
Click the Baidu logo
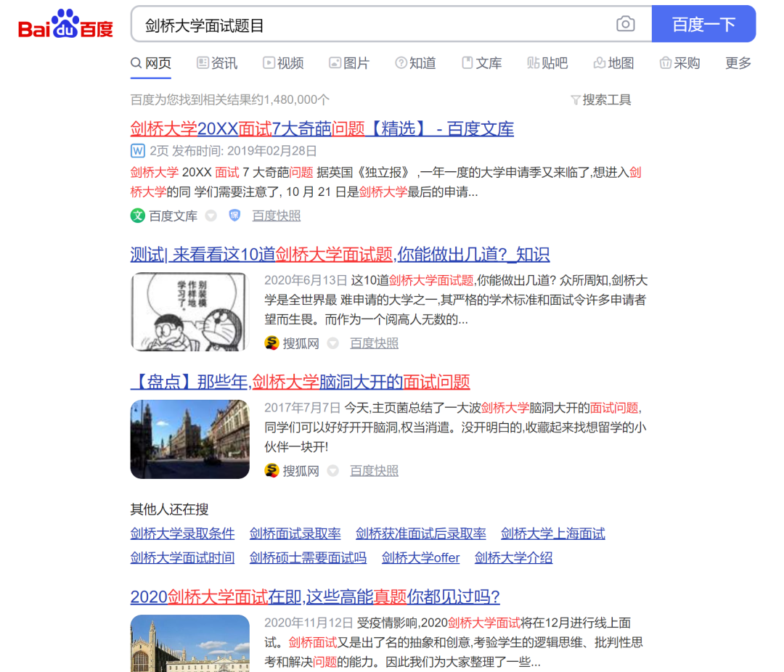click(x=65, y=24)
